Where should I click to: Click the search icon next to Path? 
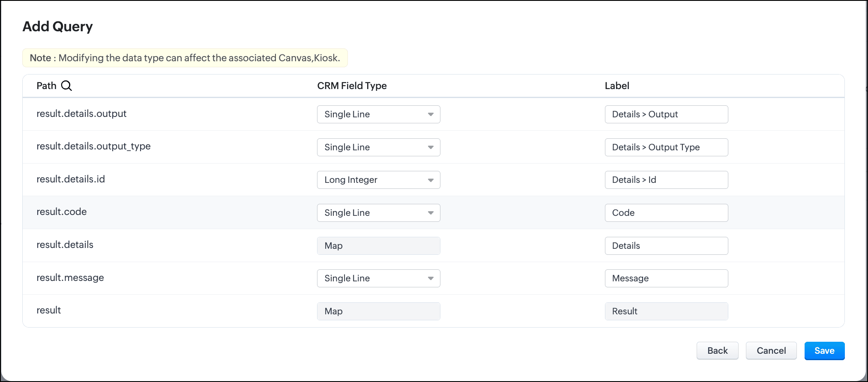click(x=66, y=86)
